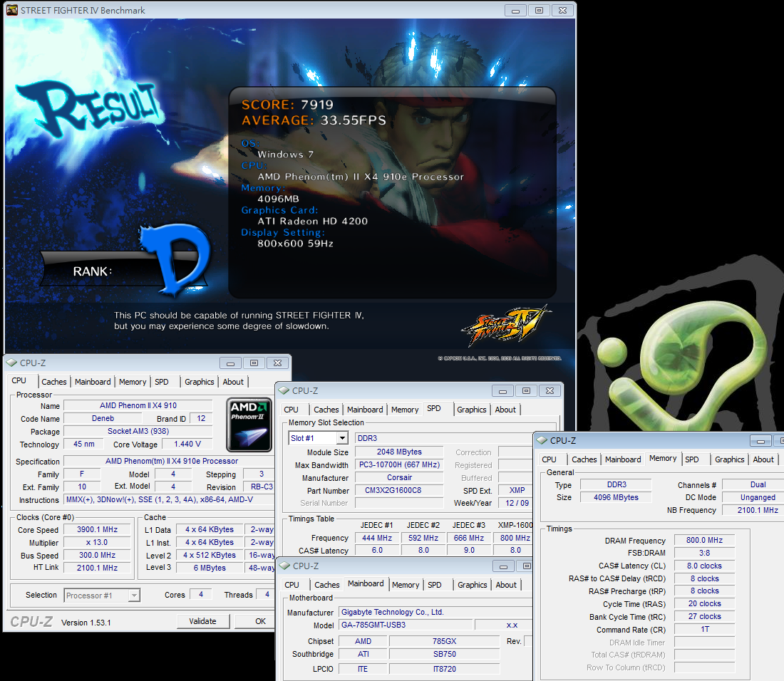Click the memory manufacturer value 'Corsair'
The width and height of the screenshot is (784, 681).
(x=399, y=478)
